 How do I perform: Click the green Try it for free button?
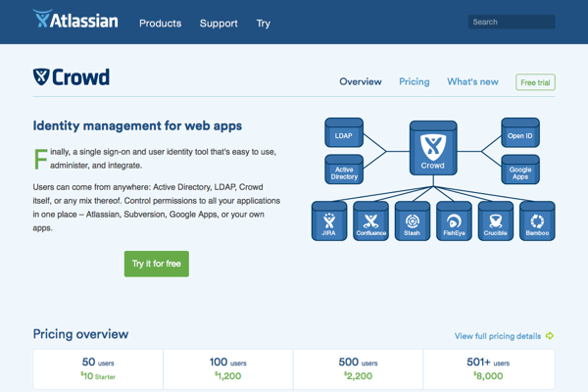click(157, 264)
